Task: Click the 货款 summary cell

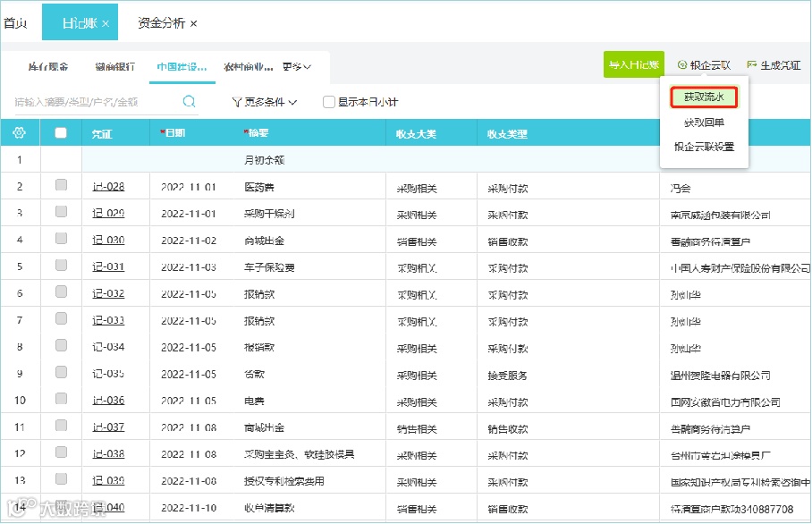Action: (254, 374)
